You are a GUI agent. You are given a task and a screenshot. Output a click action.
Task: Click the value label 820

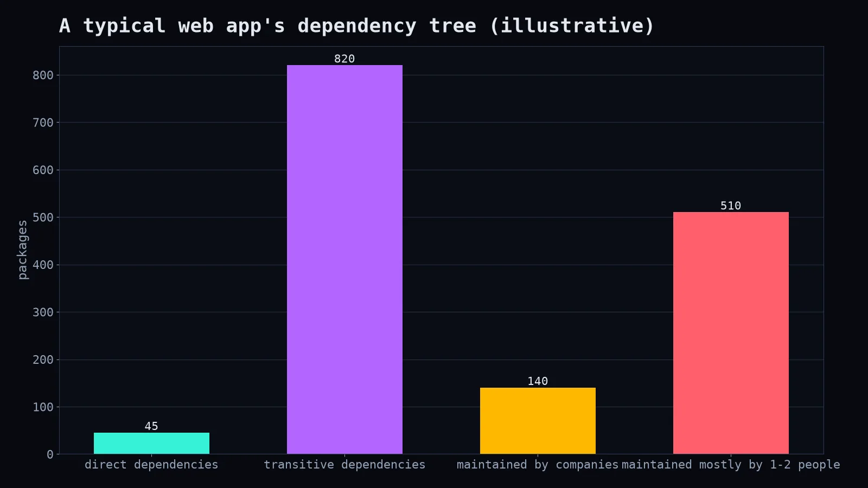coord(344,59)
